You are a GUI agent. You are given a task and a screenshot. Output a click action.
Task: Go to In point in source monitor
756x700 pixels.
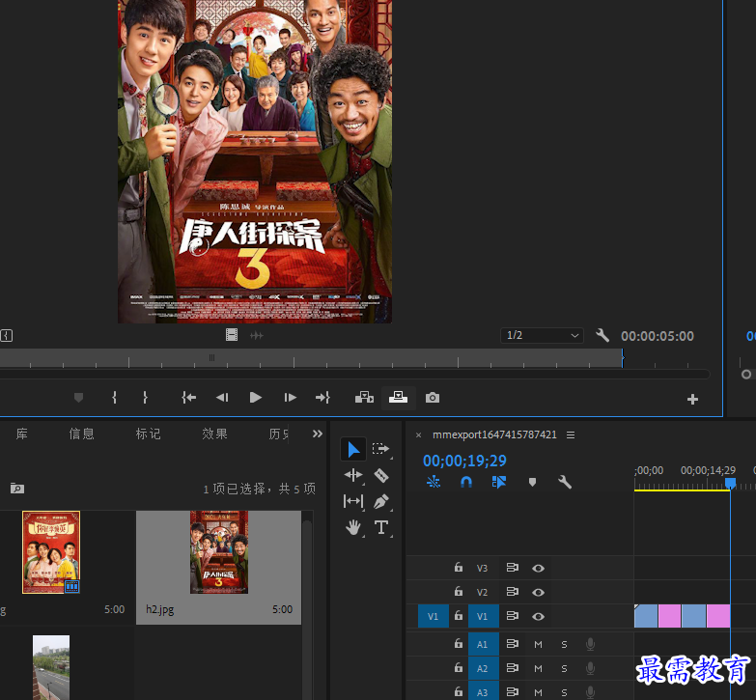(x=188, y=398)
